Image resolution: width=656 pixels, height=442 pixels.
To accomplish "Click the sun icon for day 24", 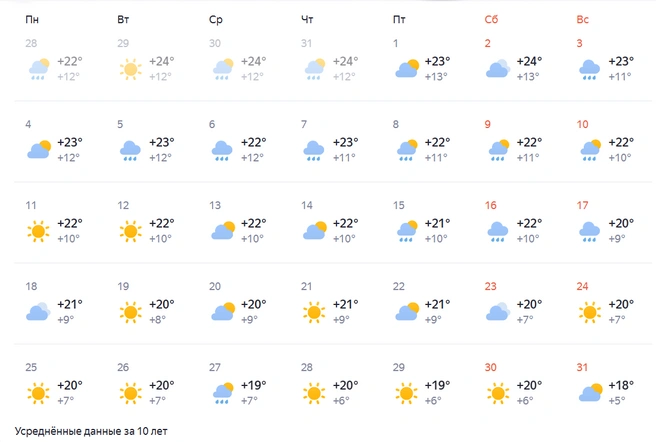I will [589, 312].
